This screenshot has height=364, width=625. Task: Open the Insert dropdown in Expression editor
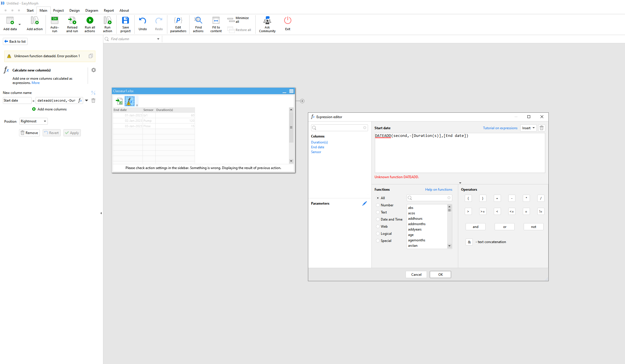pyautogui.click(x=528, y=128)
